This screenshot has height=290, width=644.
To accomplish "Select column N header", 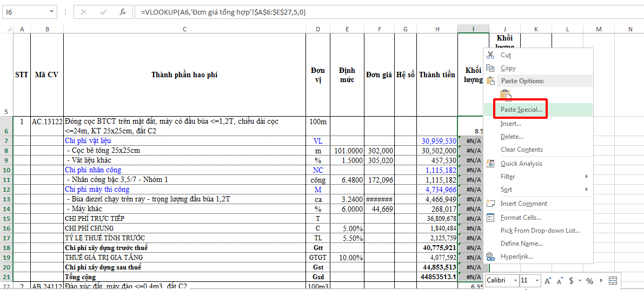I will [x=630, y=29].
